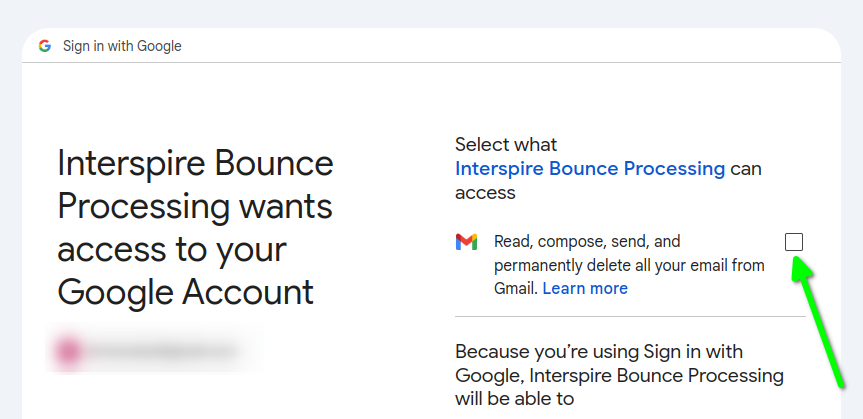The image size is (863, 419).
Task: Check the Gmail access permission checkbox
Action: pyautogui.click(x=794, y=242)
